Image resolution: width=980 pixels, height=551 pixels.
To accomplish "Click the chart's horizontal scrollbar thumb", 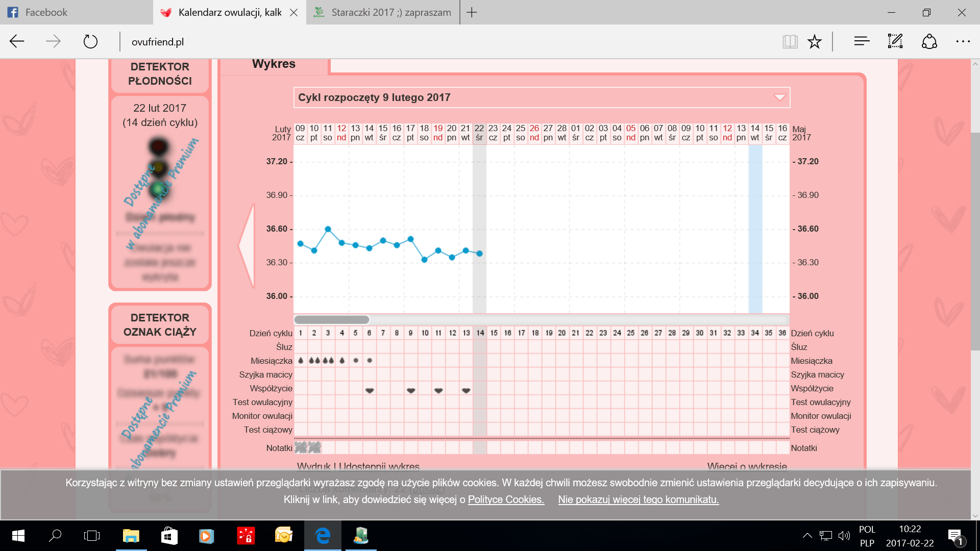I will pos(332,320).
